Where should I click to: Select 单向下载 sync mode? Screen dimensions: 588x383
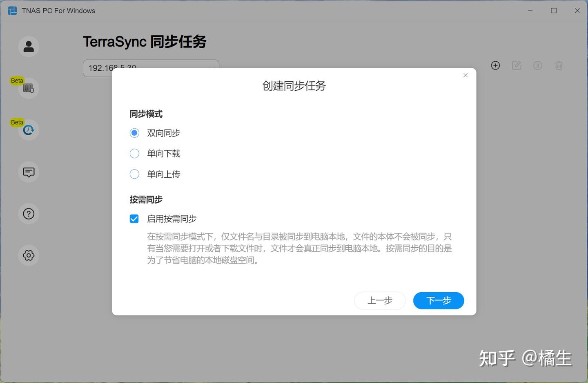[134, 153]
